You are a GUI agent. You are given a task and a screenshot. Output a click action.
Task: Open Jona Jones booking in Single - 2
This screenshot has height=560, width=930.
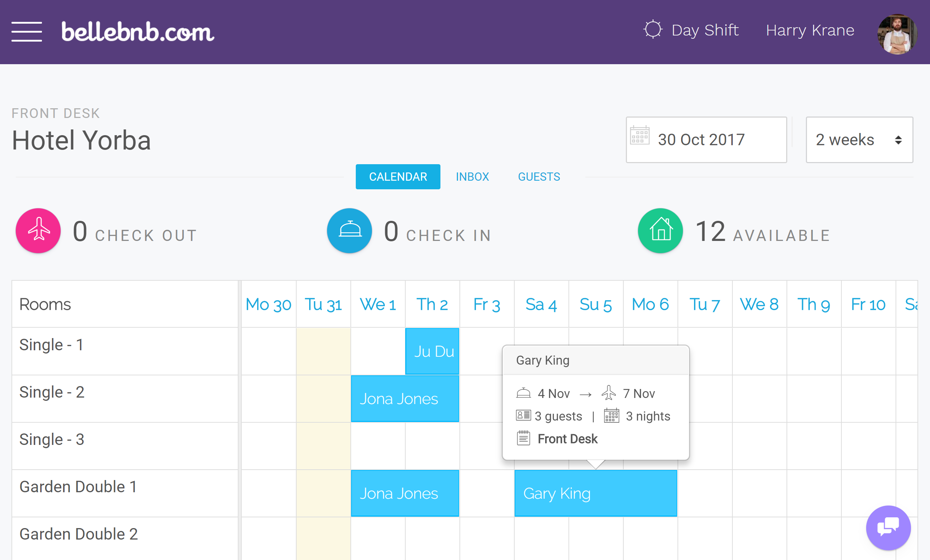point(405,399)
